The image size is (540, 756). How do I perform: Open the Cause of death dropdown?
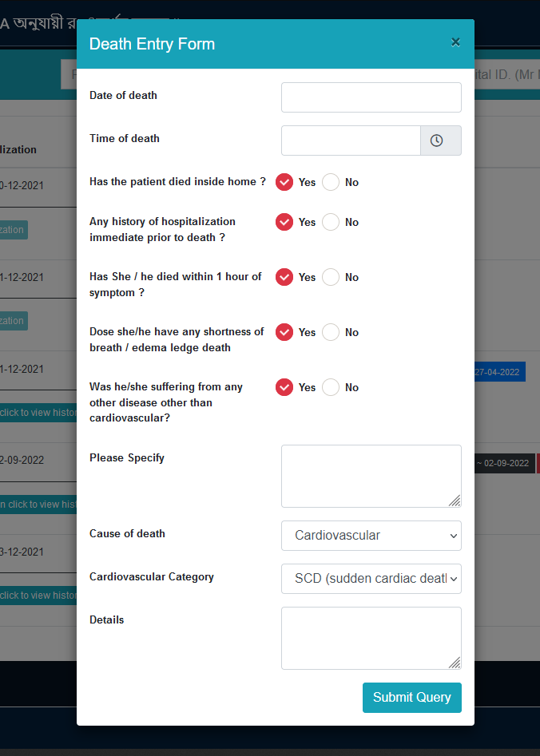[x=371, y=536]
